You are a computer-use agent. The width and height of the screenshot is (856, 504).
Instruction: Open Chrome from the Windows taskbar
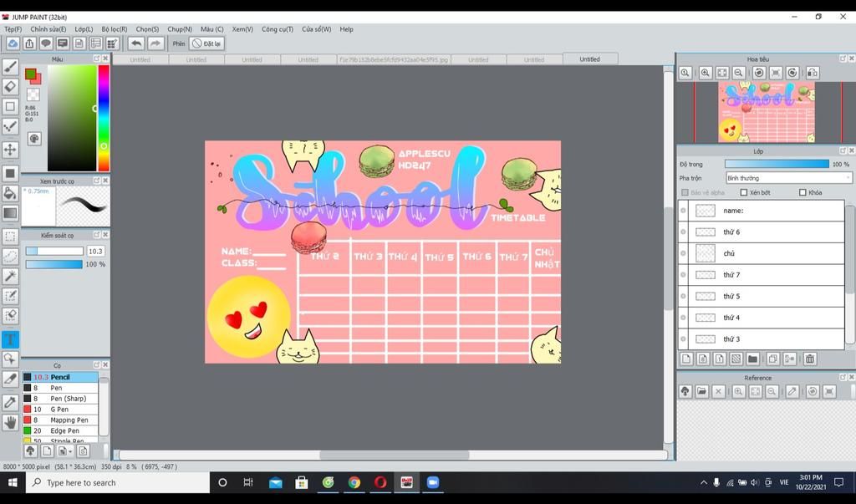tap(354, 482)
